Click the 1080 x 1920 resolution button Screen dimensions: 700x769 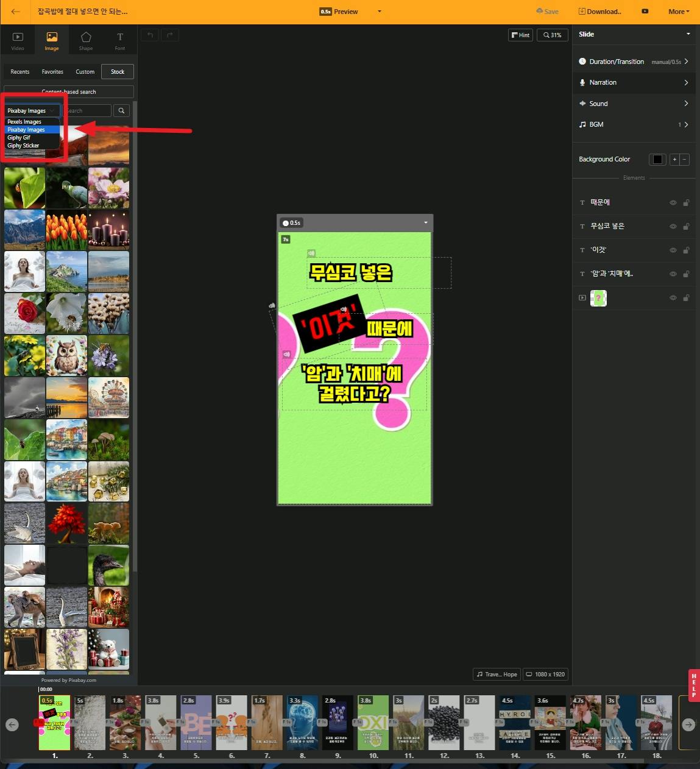click(x=546, y=674)
